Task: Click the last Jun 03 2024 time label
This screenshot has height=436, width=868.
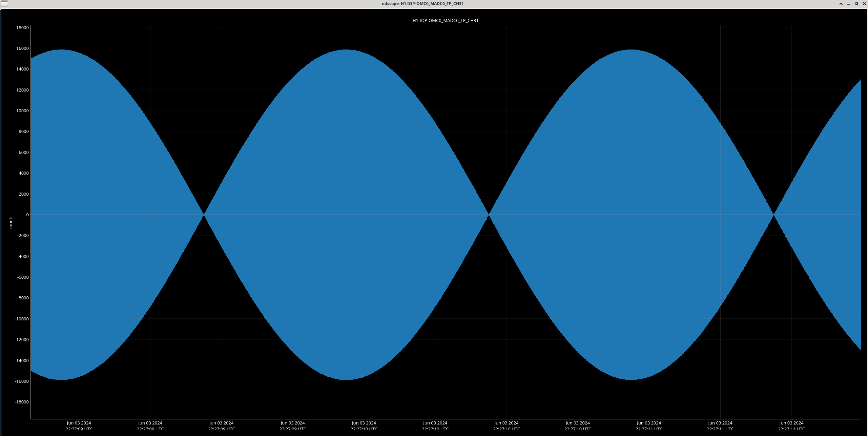Action: pos(791,423)
